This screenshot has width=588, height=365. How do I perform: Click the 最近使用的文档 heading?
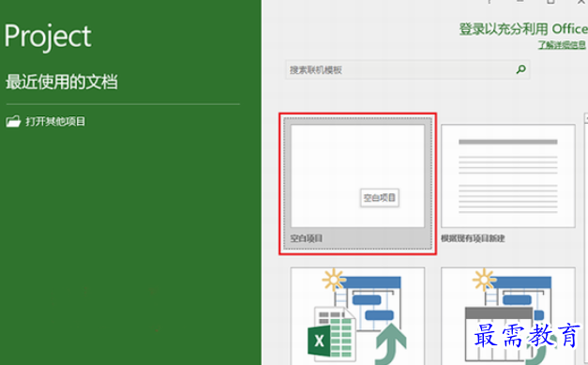pyautogui.click(x=62, y=82)
